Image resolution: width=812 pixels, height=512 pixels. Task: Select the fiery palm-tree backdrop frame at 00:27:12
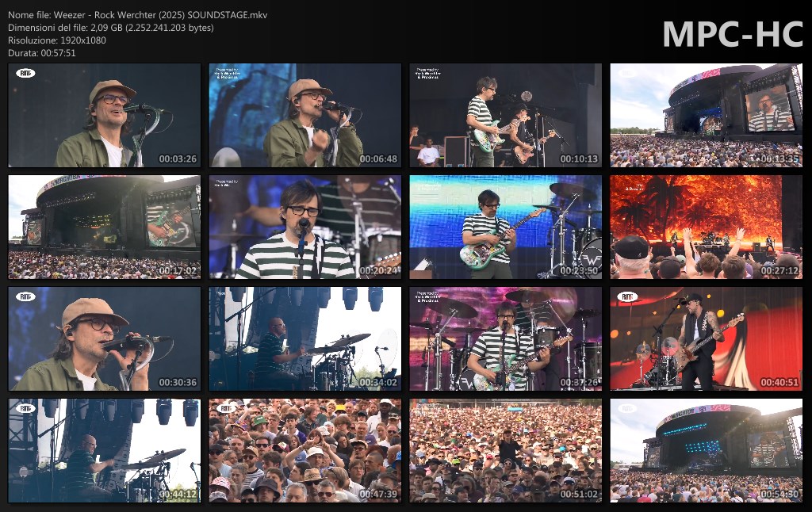point(706,227)
